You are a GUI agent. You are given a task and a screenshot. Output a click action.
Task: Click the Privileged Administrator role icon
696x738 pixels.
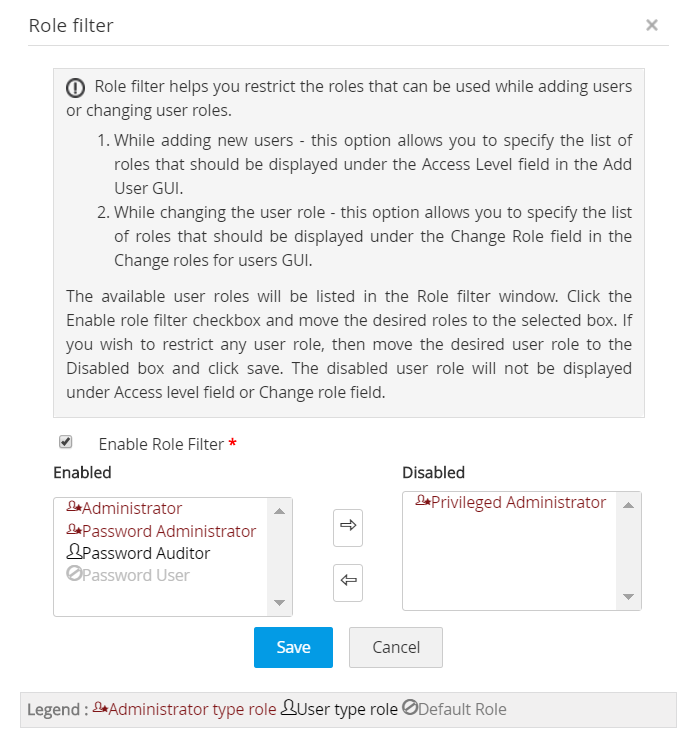(x=422, y=502)
